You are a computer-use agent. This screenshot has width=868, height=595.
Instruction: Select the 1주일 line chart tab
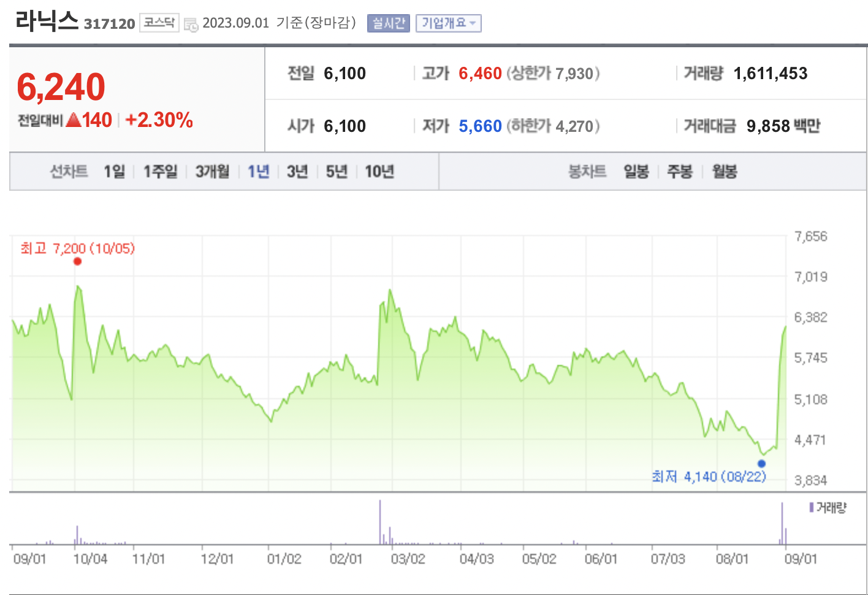tap(160, 171)
